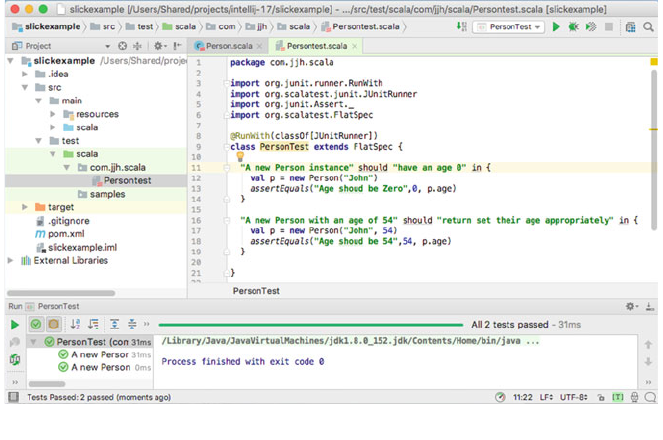Click the scroll-from-source target icon in Project panel
Viewport: 663px width, 440px height.
point(123,46)
